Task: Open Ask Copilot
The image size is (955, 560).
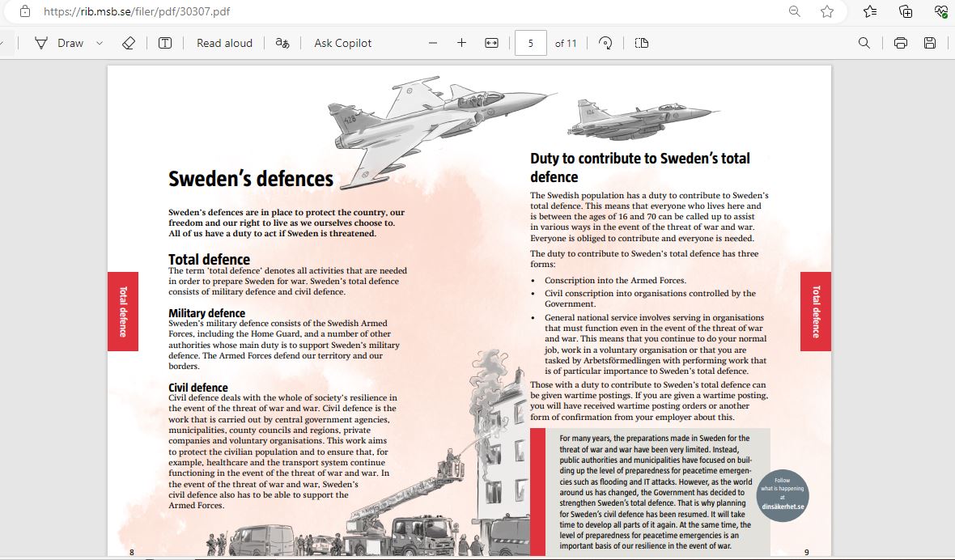Action: [x=343, y=43]
